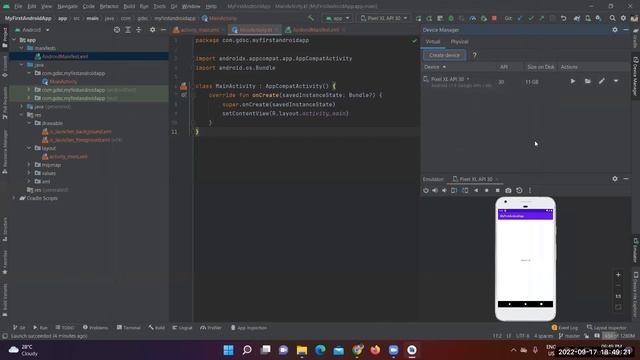
Task: Click emulator zoom in plus button
Action: 618,275
